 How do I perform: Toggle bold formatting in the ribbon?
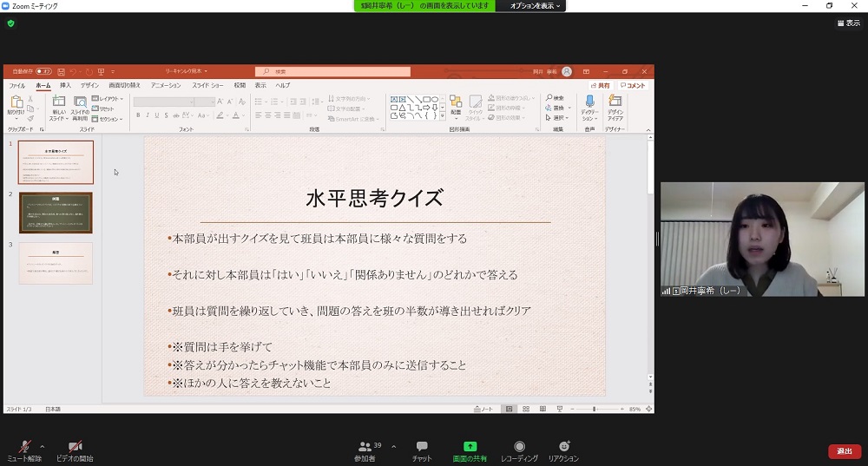coord(137,115)
